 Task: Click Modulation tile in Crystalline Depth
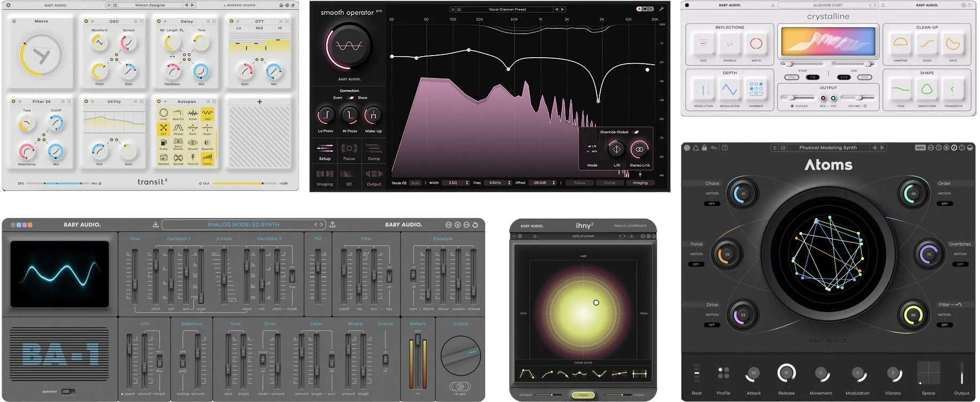tap(730, 90)
